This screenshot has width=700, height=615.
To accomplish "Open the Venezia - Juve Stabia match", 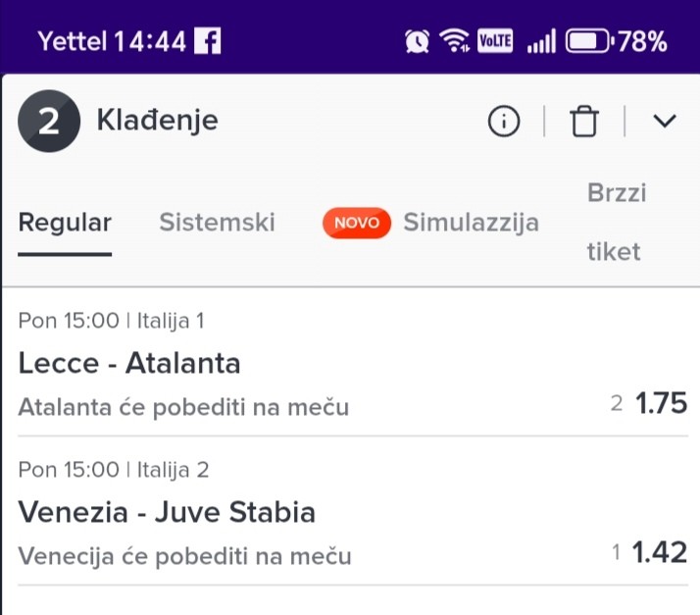I will click(x=167, y=513).
